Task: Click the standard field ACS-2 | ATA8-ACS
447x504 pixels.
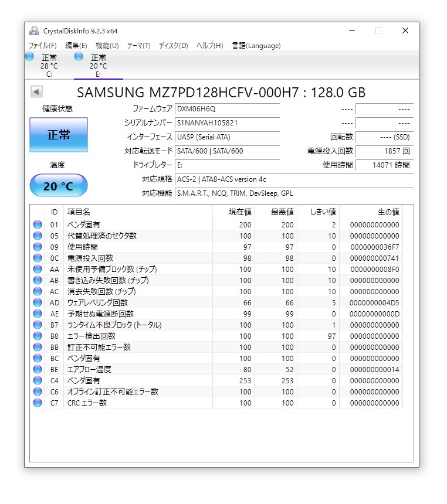Action: tap(294, 179)
